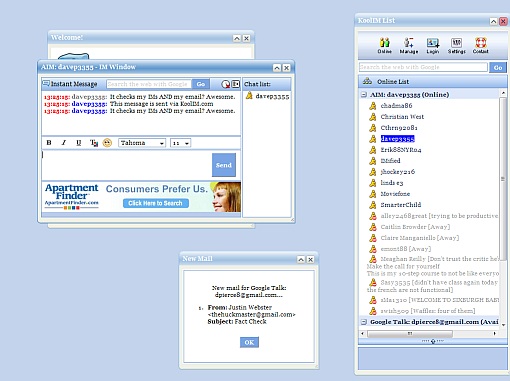The width and height of the screenshot is (510, 381).
Task: Click the Online List header
Action: [x=433, y=82]
